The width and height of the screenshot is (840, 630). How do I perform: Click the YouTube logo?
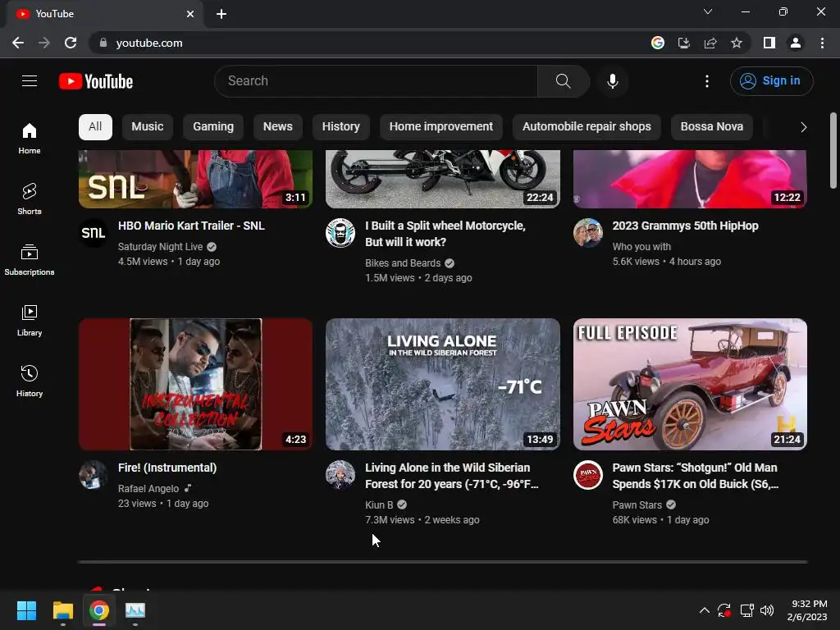pyautogui.click(x=96, y=81)
